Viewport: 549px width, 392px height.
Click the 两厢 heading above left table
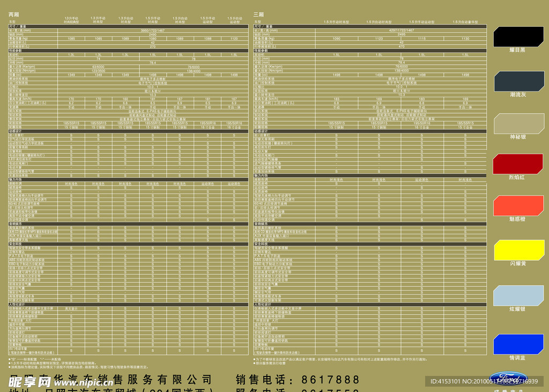[13, 14]
